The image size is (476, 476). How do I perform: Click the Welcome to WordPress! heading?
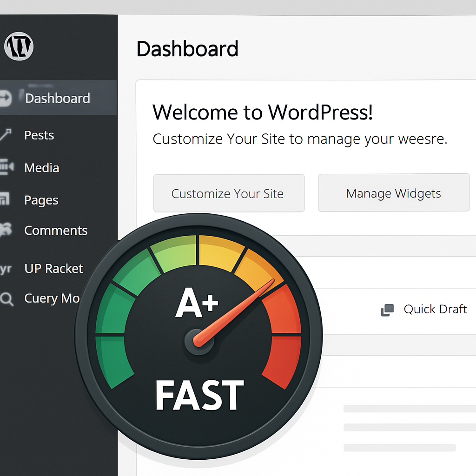(x=263, y=112)
